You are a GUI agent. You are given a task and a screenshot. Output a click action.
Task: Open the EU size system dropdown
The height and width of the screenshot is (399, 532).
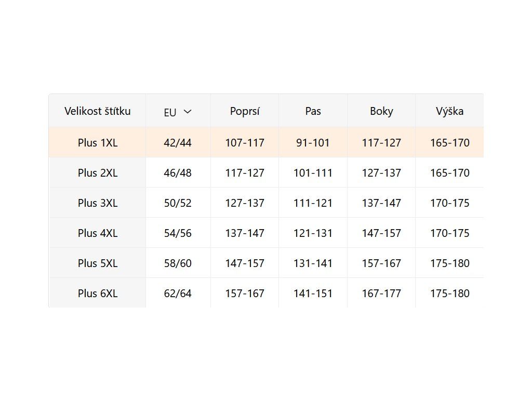178,112
